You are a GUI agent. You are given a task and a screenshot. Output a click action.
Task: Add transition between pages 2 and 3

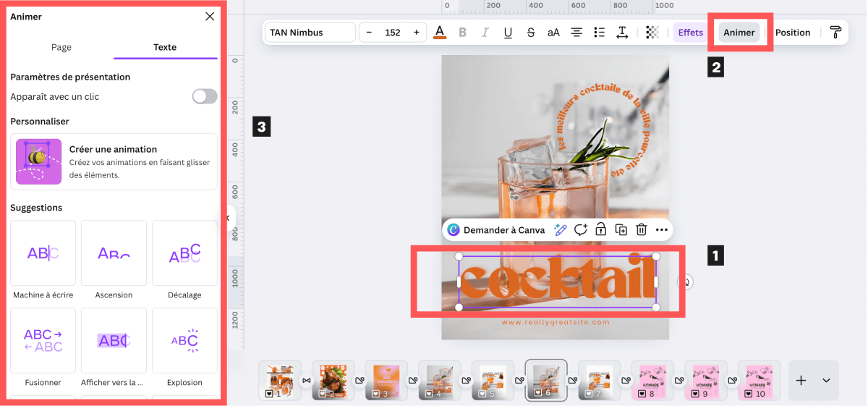(x=360, y=380)
